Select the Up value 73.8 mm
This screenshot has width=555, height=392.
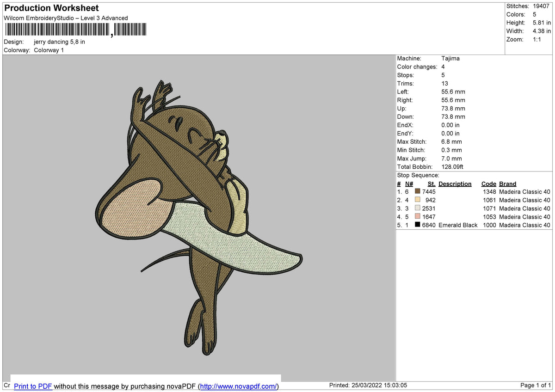click(453, 109)
